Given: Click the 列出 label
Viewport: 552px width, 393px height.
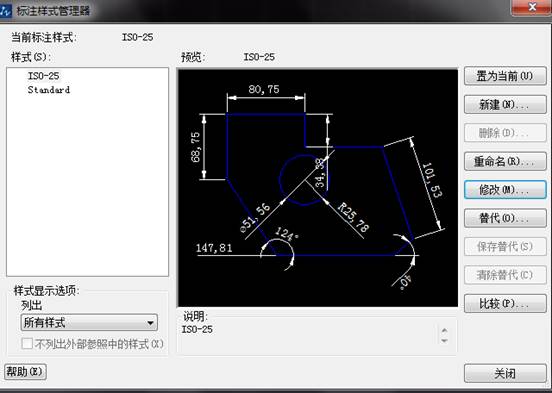Looking at the screenshot, I should (x=31, y=305).
